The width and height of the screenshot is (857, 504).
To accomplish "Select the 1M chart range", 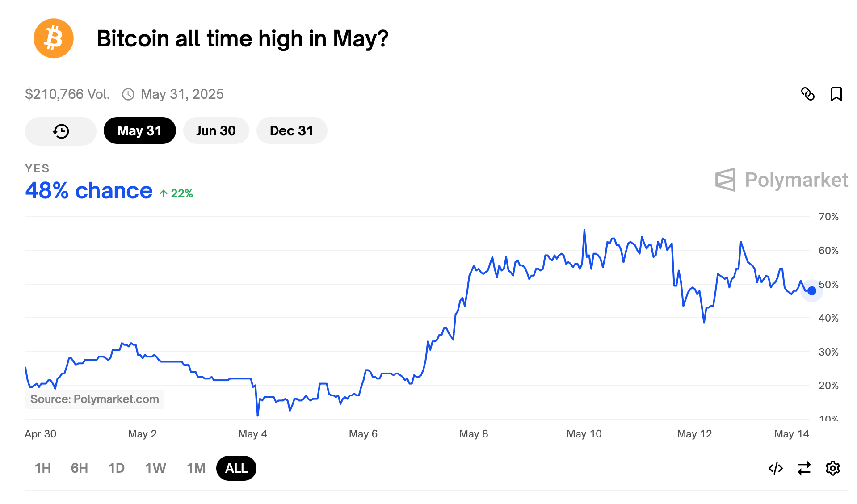I will click(x=196, y=468).
